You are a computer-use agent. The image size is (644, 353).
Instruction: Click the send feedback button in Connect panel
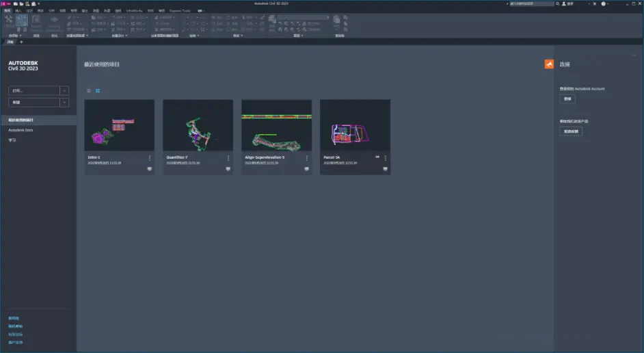pyautogui.click(x=571, y=131)
